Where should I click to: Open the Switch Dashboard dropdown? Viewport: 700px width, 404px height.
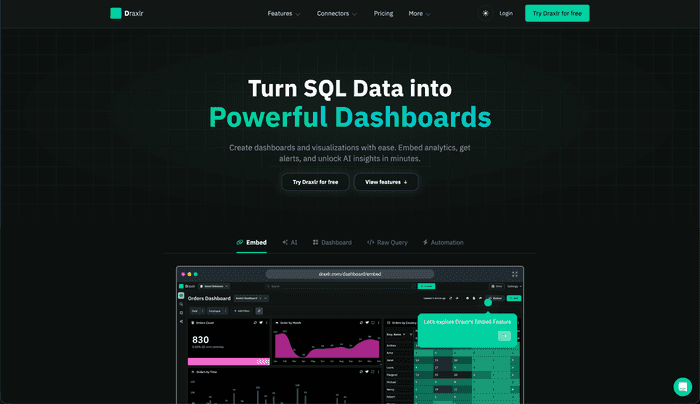pyautogui.click(x=251, y=298)
